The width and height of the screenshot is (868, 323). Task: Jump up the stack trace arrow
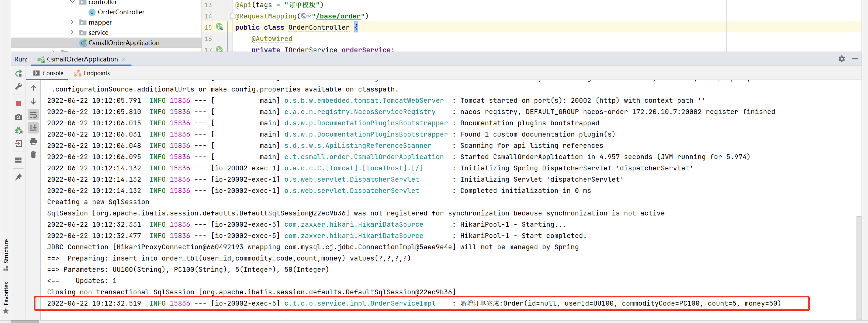(33, 88)
